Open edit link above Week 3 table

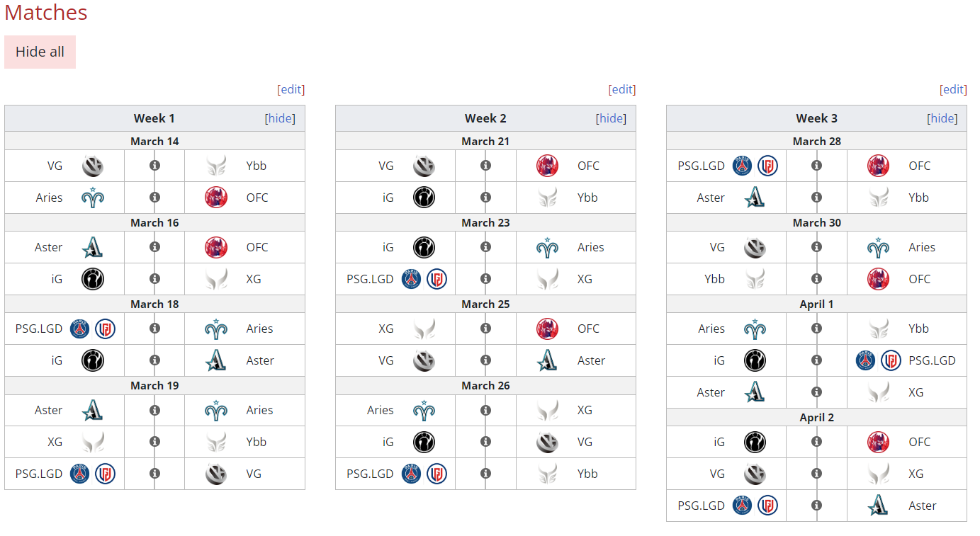click(x=953, y=89)
